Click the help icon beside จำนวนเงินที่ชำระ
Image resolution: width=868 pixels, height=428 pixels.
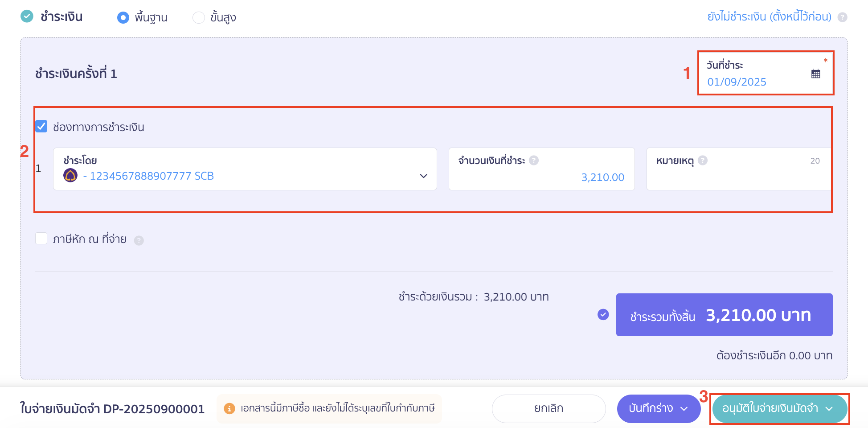[x=533, y=161]
